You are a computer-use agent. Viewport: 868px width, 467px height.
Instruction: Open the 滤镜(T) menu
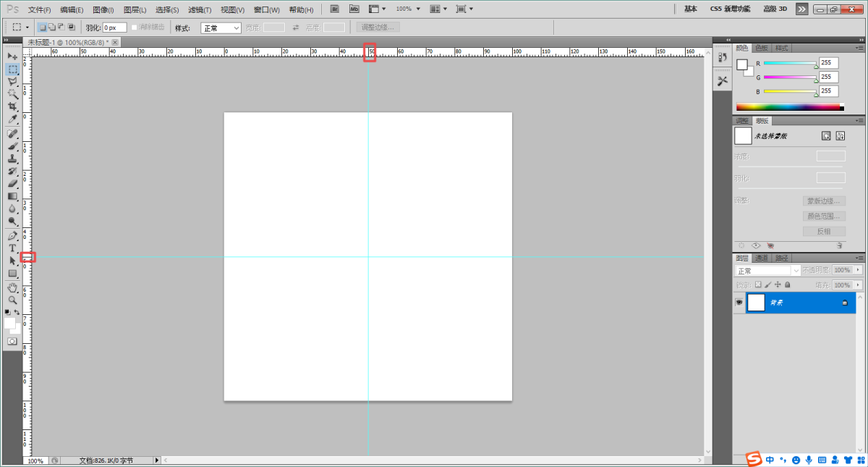click(200, 9)
